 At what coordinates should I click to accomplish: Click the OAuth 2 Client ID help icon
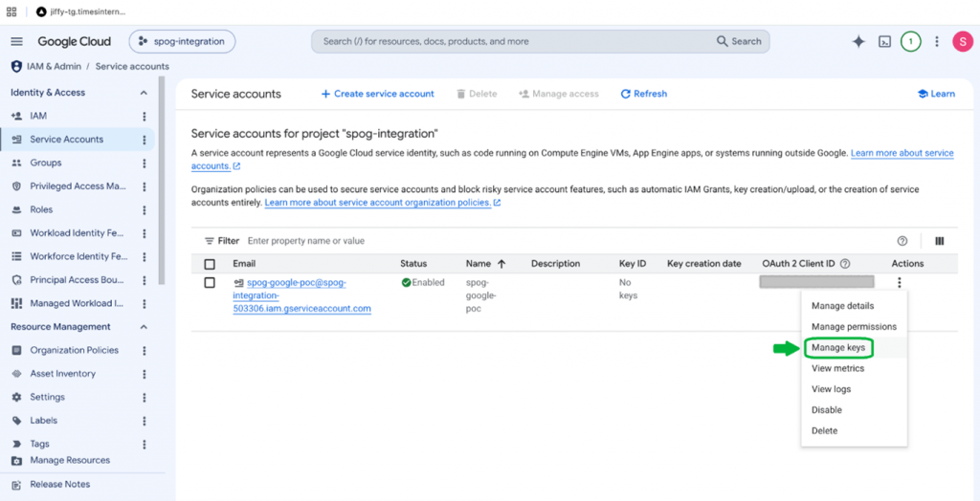[845, 264]
